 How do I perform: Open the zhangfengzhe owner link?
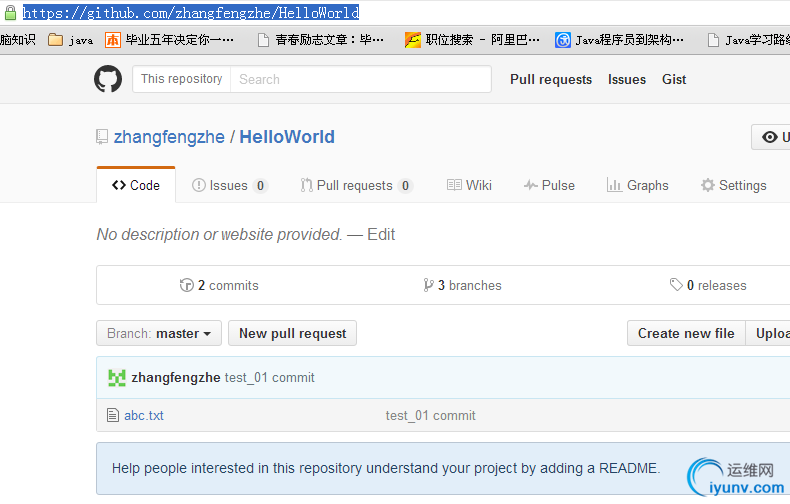tap(169, 137)
